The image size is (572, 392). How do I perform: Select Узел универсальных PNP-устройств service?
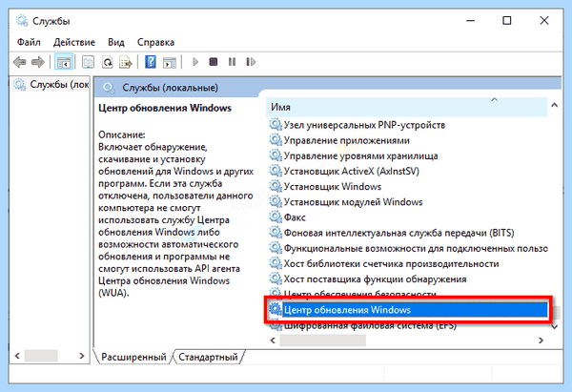[x=364, y=125]
